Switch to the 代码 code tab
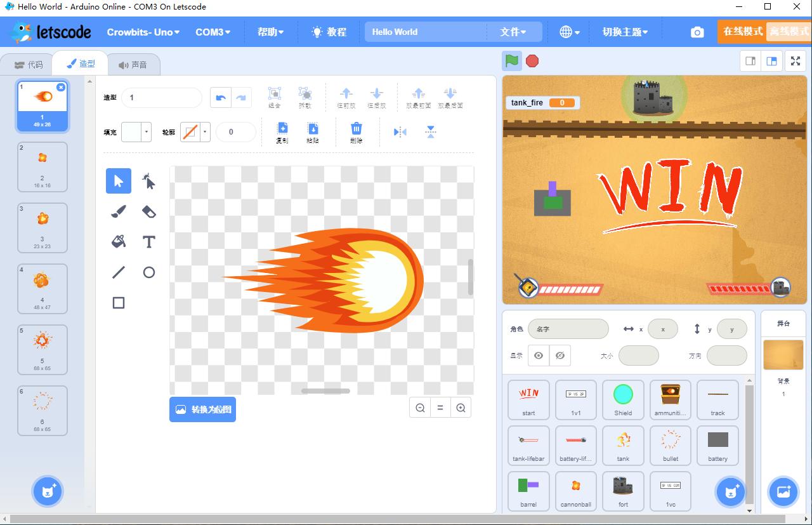Image resolution: width=812 pixels, height=525 pixels. (x=28, y=65)
